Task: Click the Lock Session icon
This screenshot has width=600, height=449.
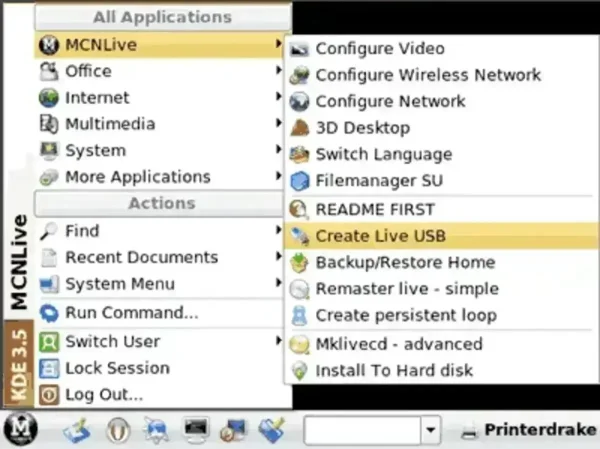Action: 49,368
